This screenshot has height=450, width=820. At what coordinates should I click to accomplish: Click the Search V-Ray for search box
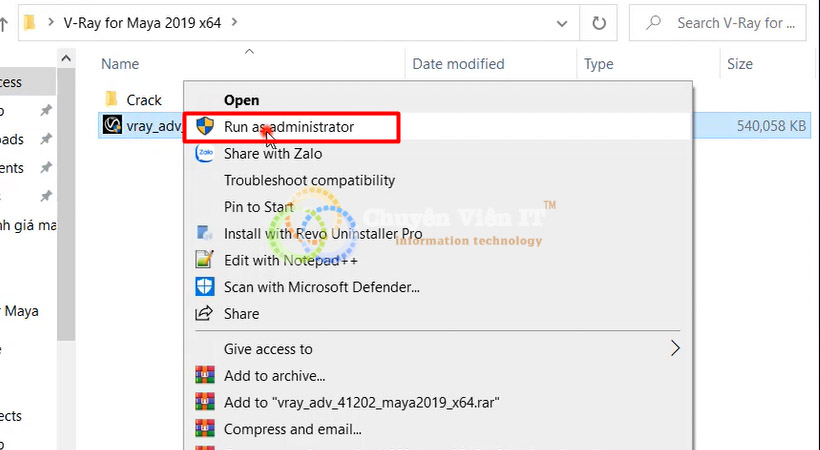tap(718, 23)
